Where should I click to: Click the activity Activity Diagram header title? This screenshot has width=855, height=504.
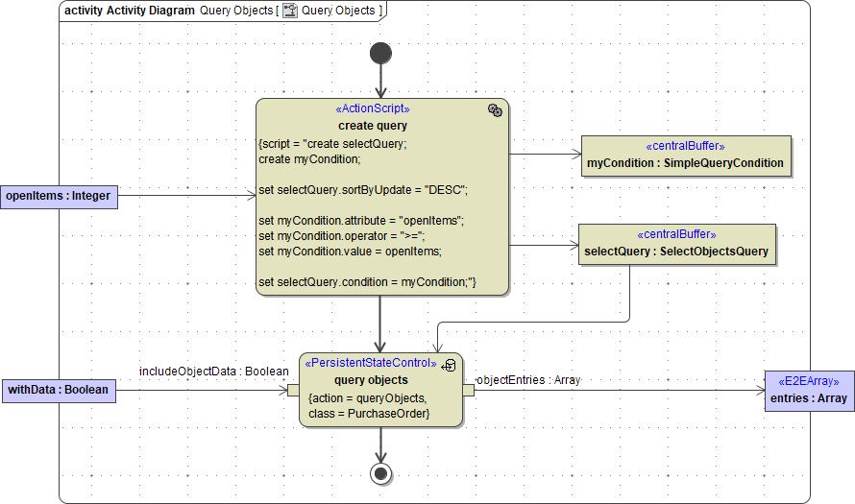pyautogui.click(x=130, y=11)
